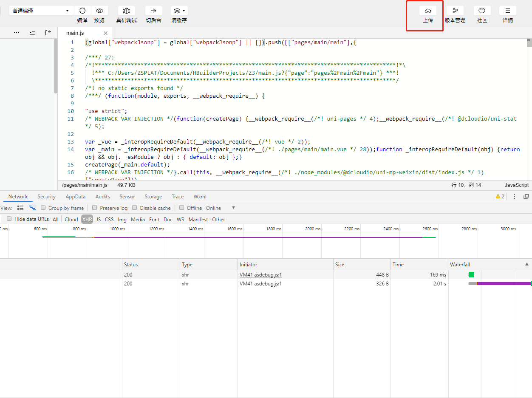Image resolution: width=532 pixels, height=398 pixels.
Task: Toggle the waterfall overview view icon
Action: (x=32, y=208)
